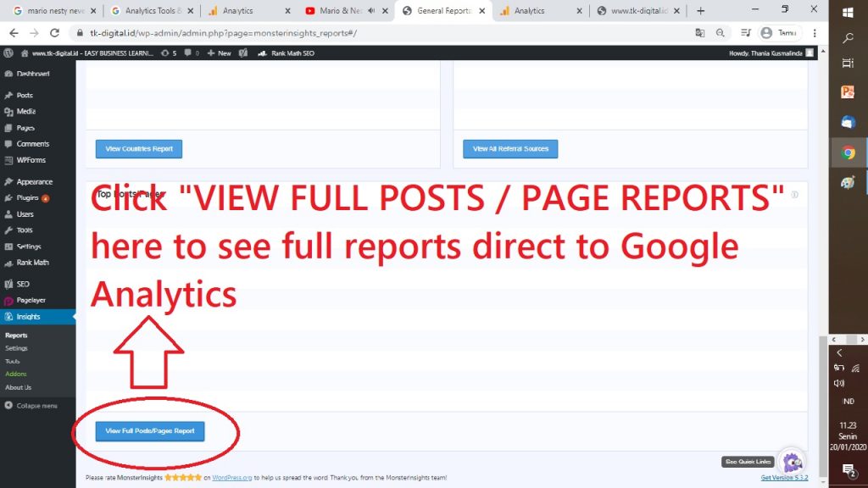Screen dimensions: 868x488
Task: Click View All Referral Sources button
Action: [510, 149]
